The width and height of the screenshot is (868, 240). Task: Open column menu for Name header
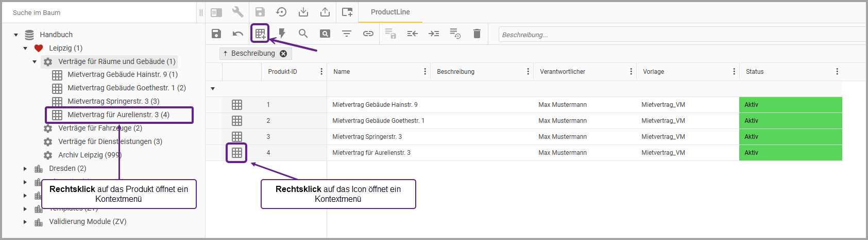click(425, 72)
